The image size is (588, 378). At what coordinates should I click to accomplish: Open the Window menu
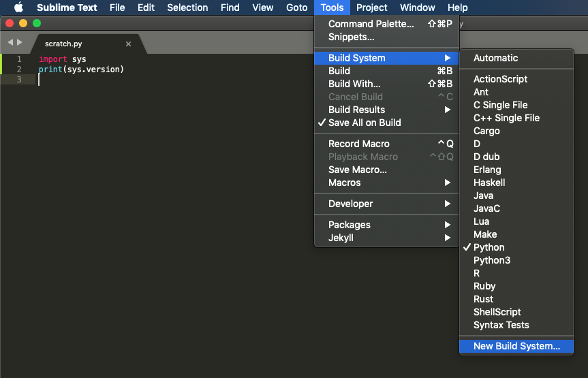click(418, 7)
